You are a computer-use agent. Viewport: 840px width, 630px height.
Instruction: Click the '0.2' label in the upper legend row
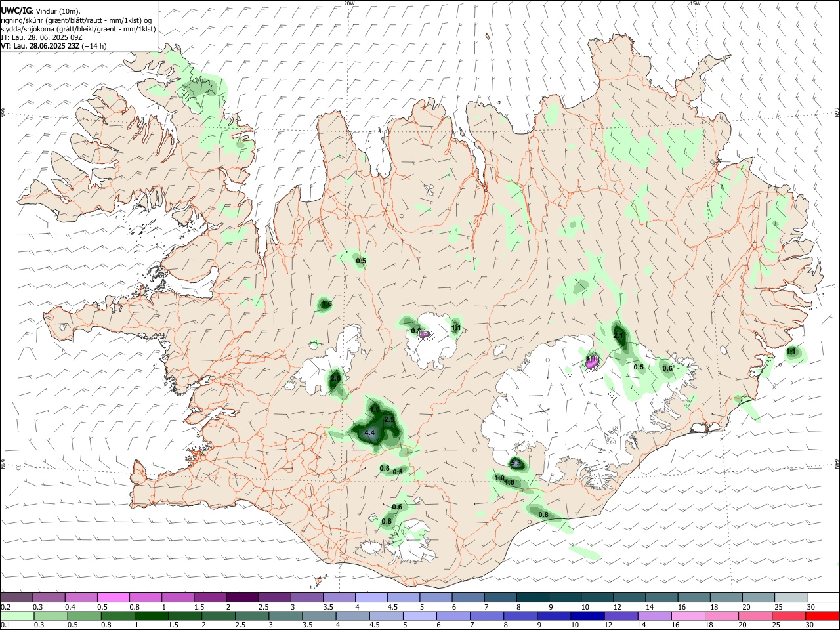click(x=5, y=607)
